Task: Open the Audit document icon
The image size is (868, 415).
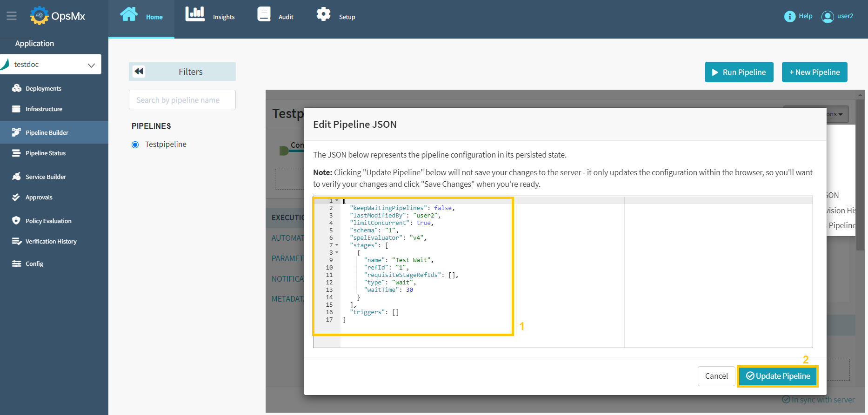Action: click(264, 14)
